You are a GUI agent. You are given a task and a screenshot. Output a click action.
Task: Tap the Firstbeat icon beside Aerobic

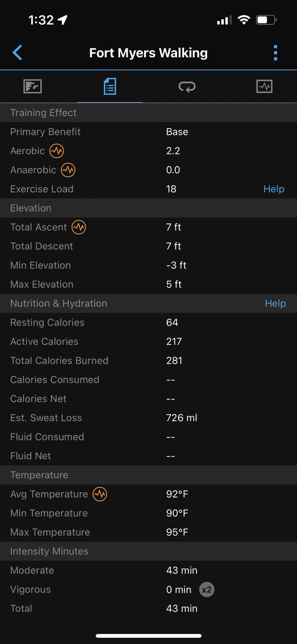tap(57, 150)
